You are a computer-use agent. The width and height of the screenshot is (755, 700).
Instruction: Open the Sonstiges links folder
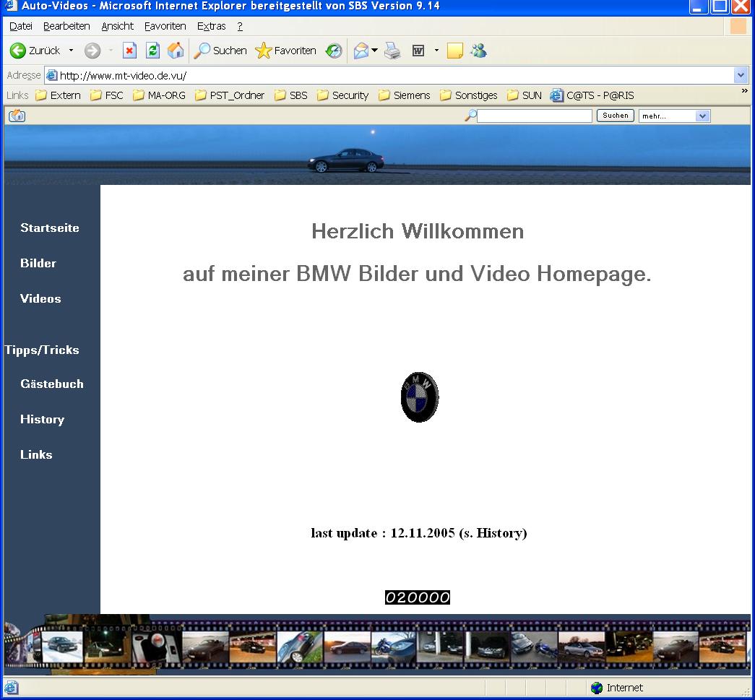468,95
